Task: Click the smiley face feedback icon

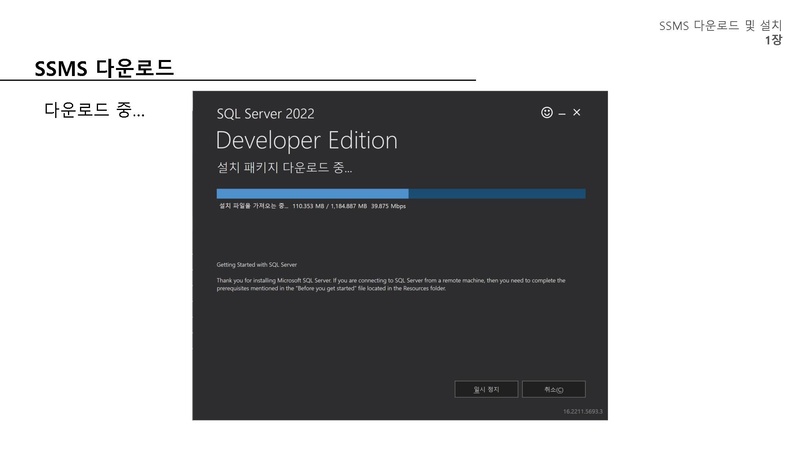Action: [547, 113]
